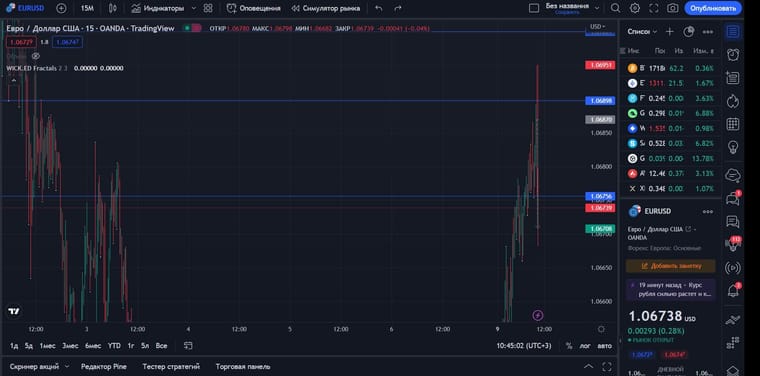The height and width of the screenshot is (376, 760).
Task: Open the calendar grid sidebar icon
Action: click(733, 124)
